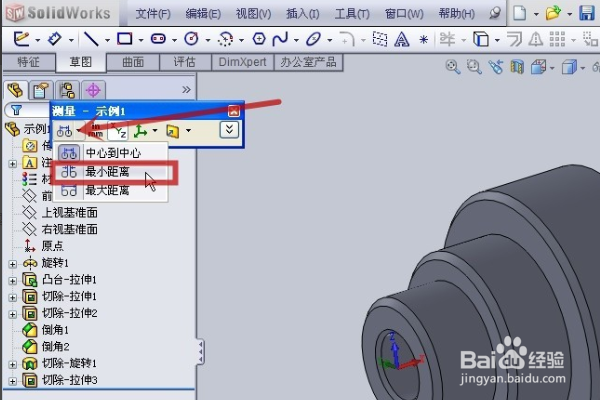Screen dimensions: 600x400
Task: Click the feature tree filter icon
Action: [x=16, y=111]
